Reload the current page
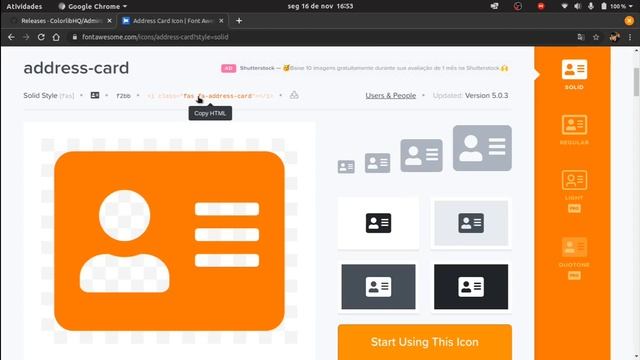 click(41, 37)
